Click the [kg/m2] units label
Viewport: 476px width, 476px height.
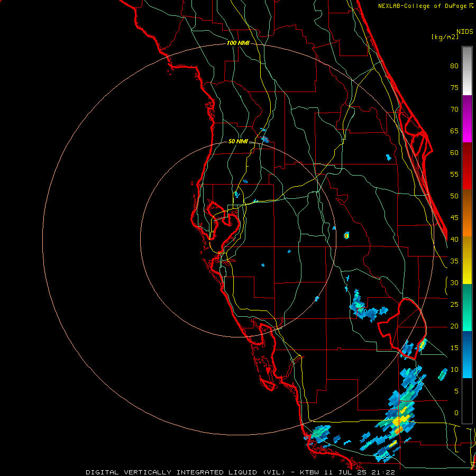pyautogui.click(x=445, y=37)
